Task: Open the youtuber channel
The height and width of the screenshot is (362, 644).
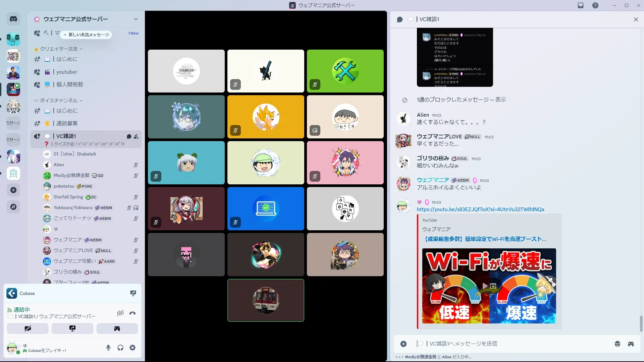Action: tap(66, 72)
